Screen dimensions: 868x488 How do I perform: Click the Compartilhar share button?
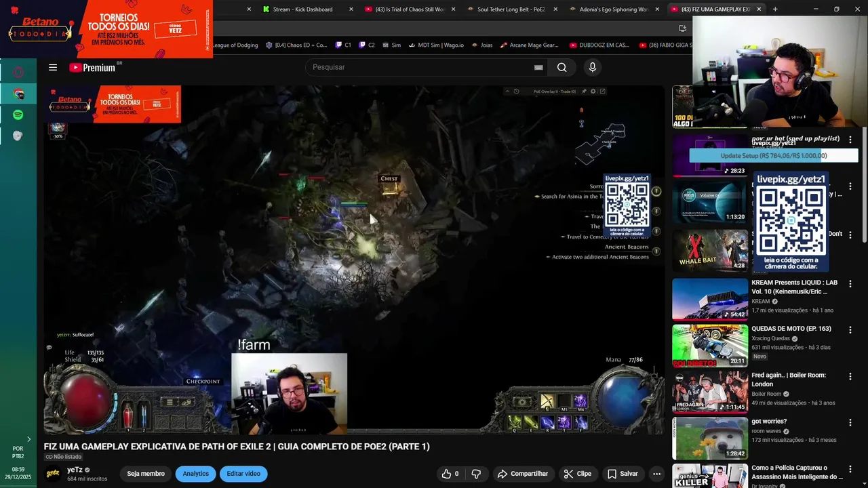pos(523,474)
